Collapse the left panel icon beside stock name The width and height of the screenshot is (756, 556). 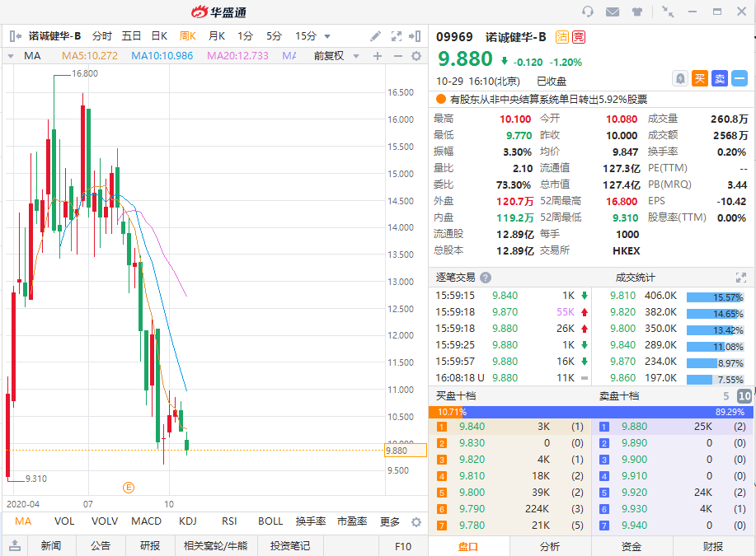point(16,36)
